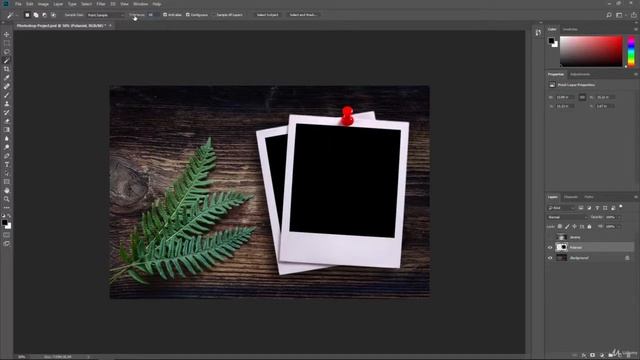Open the Color panel menu
The image size is (640, 360).
click(636, 29)
